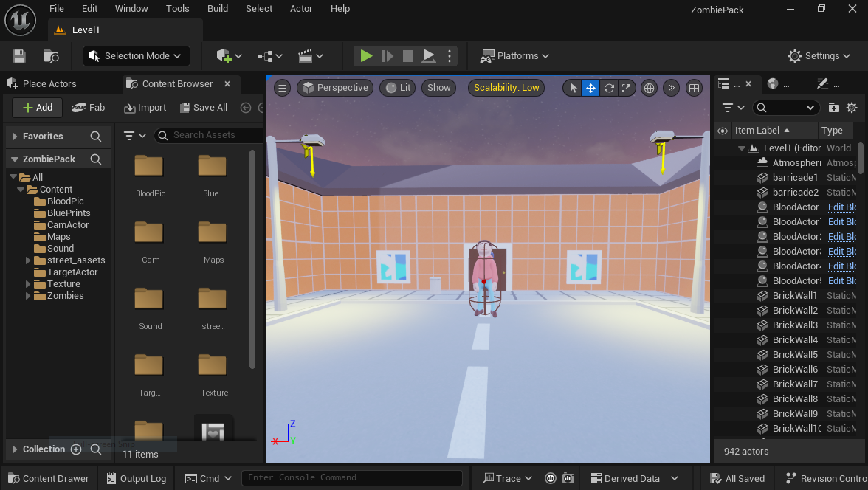
Task: Toggle the eye visibility column in Outliner
Action: pos(723,131)
